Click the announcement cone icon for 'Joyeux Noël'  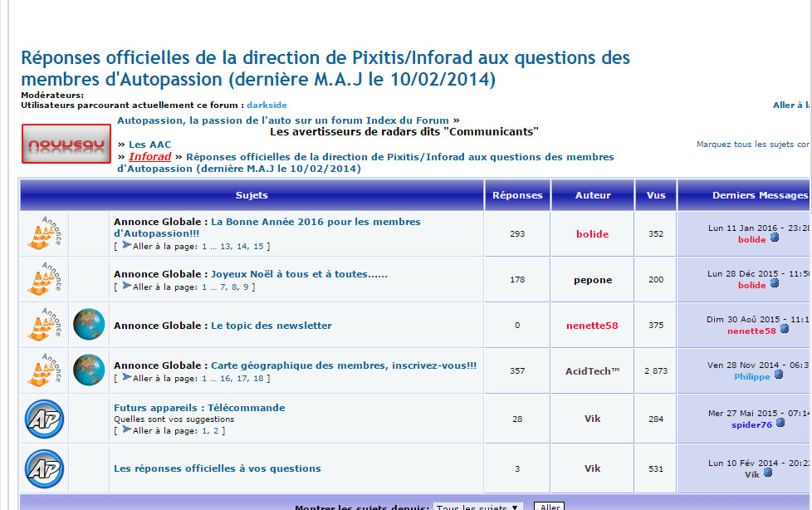(44, 279)
